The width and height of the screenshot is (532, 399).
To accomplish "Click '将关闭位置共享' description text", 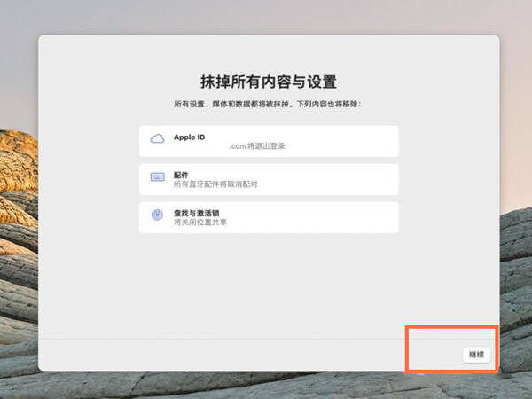I will click(200, 223).
